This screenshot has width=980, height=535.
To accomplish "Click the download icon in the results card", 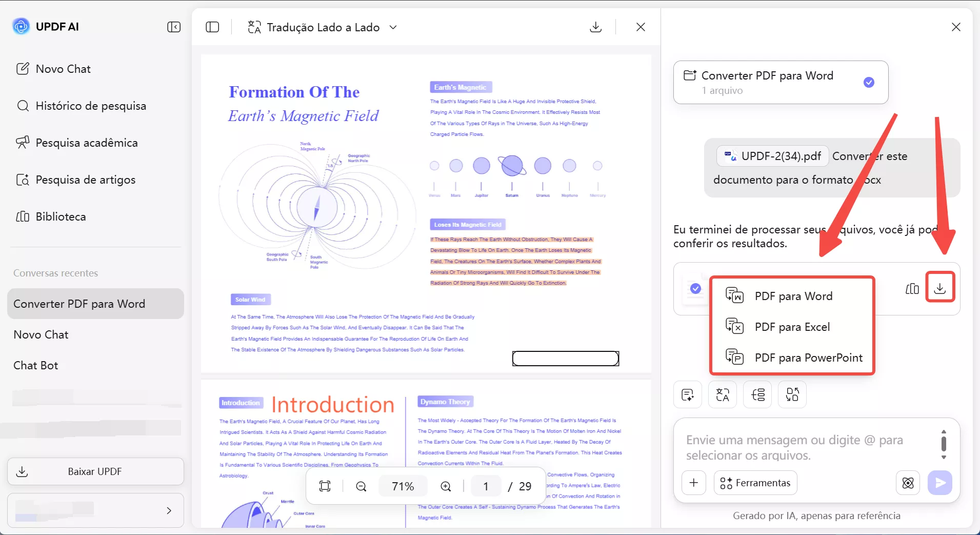I will pos(939,289).
